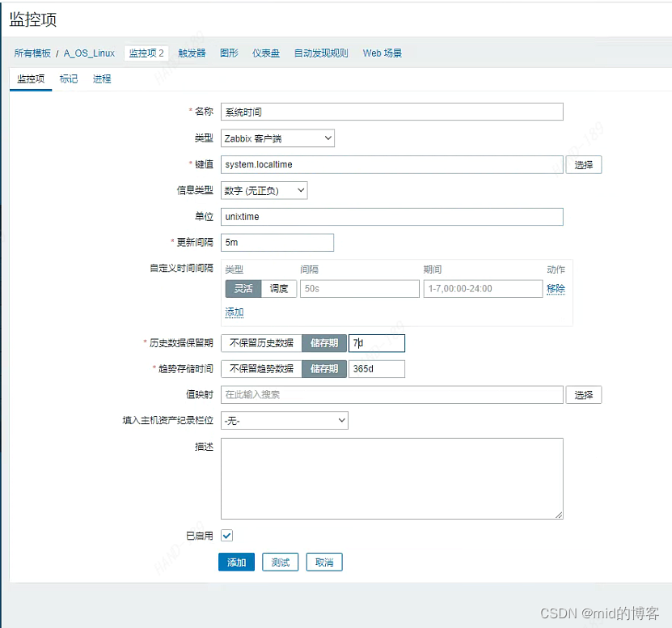Click the 期间 field with 1-7,00:00-24:00 placeholder
The width and height of the screenshot is (672, 628).
[x=483, y=289]
